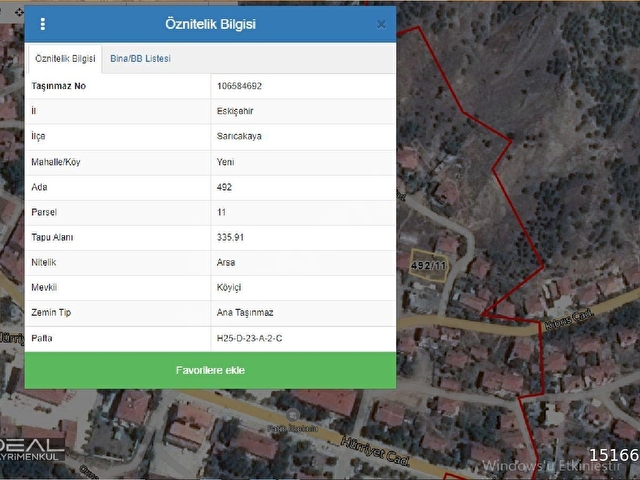640x480 pixels.
Task: Click the Tapu Alanı label
Action: [52, 237]
